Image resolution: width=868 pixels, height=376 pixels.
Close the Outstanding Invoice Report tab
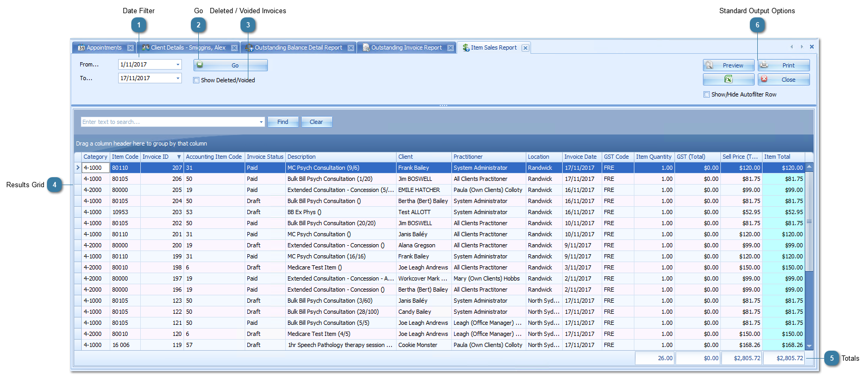coord(450,48)
